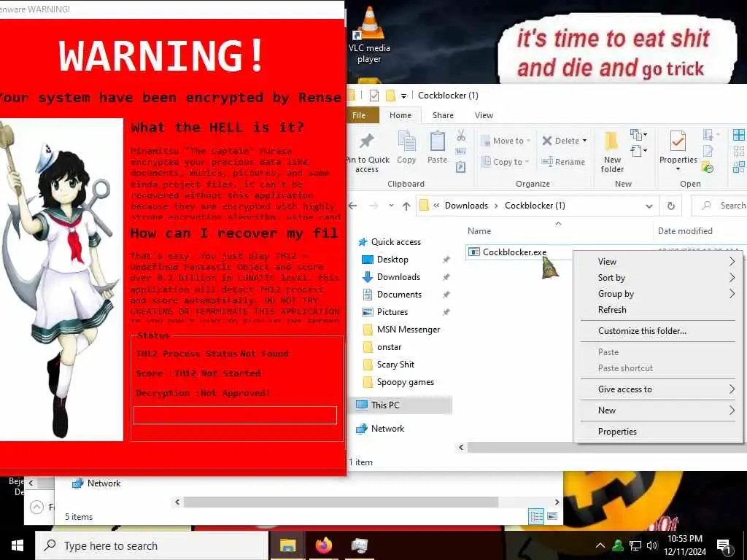Choose Properties in the context menu
This screenshot has width=747, height=560.
658,432
